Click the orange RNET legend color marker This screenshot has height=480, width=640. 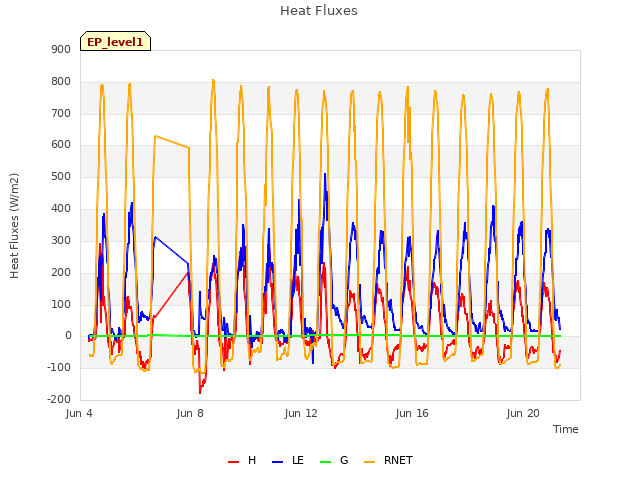click(369, 462)
